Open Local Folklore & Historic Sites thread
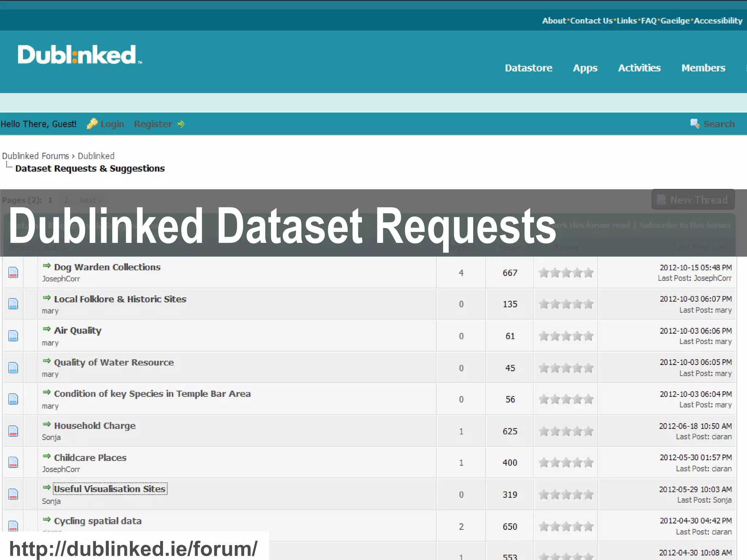The image size is (747, 560). click(x=120, y=299)
